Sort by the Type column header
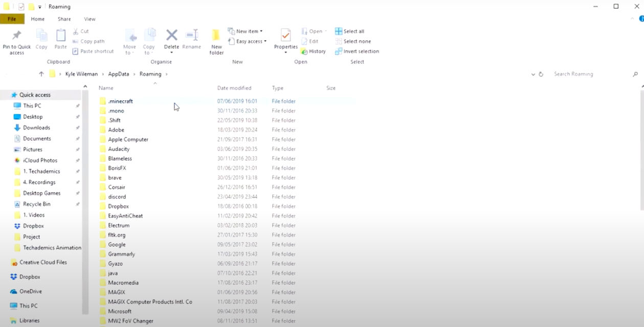This screenshot has height=327, width=644. point(278,88)
